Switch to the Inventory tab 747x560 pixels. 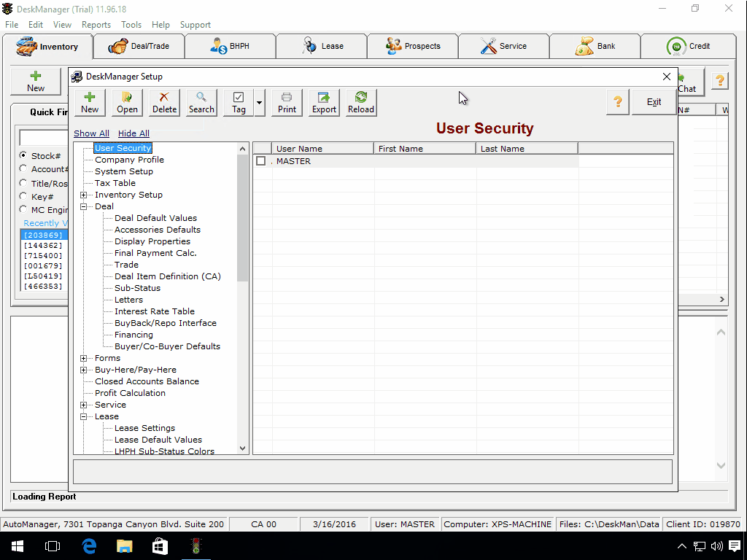click(47, 47)
